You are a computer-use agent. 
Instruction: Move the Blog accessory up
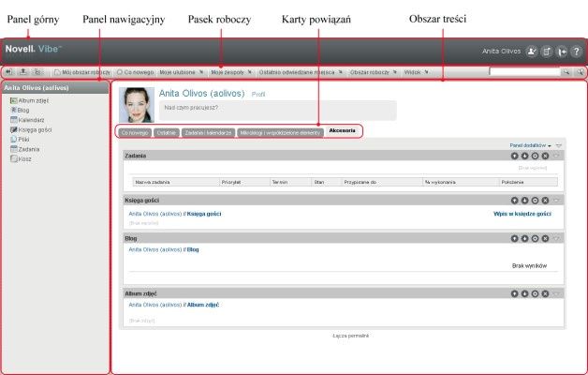(515, 238)
